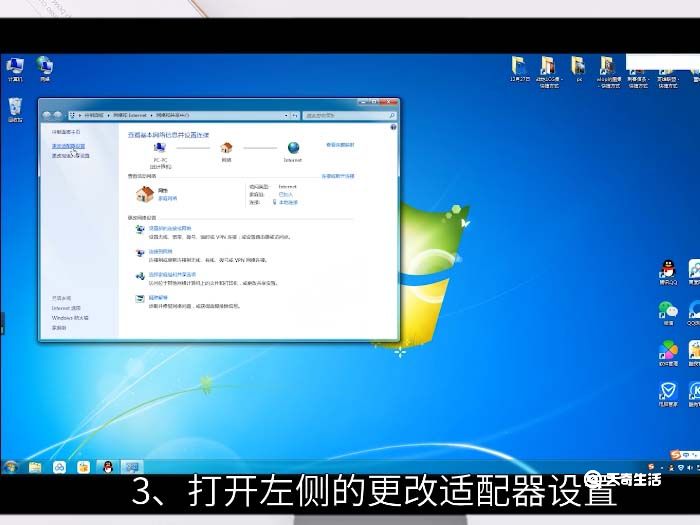Click the icon beside 设置新的连接或网络
The height and width of the screenshot is (525, 700).
pyautogui.click(x=140, y=229)
